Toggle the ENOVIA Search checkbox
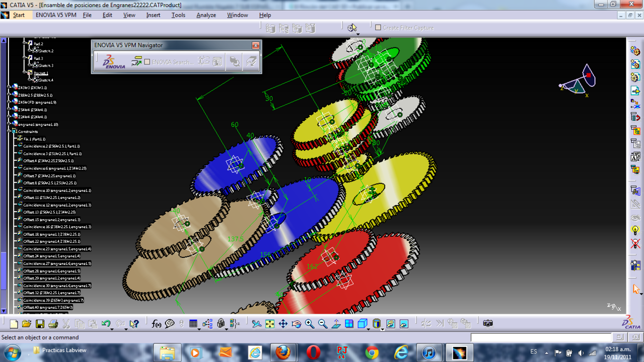The height and width of the screenshot is (362, 644). click(x=147, y=62)
